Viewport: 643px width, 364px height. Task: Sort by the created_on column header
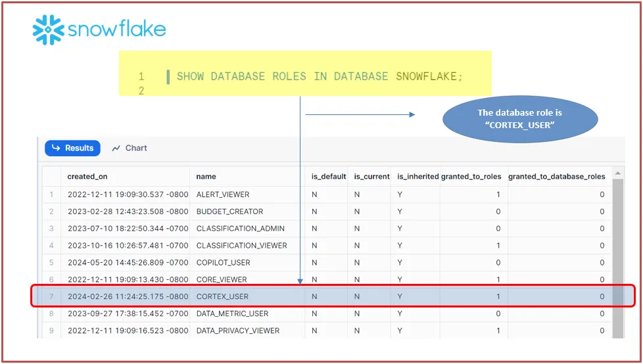tap(87, 177)
